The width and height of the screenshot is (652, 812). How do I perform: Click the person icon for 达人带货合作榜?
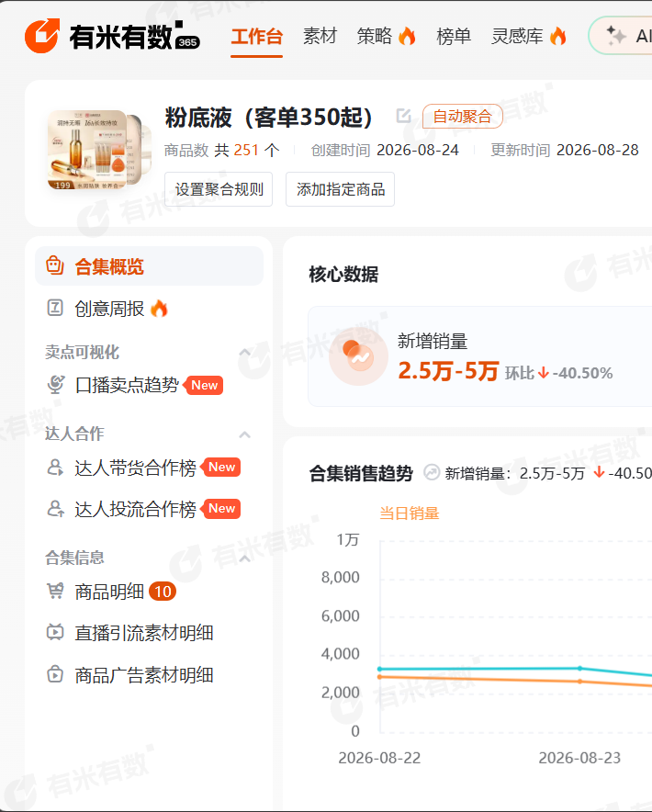tap(55, 468)
